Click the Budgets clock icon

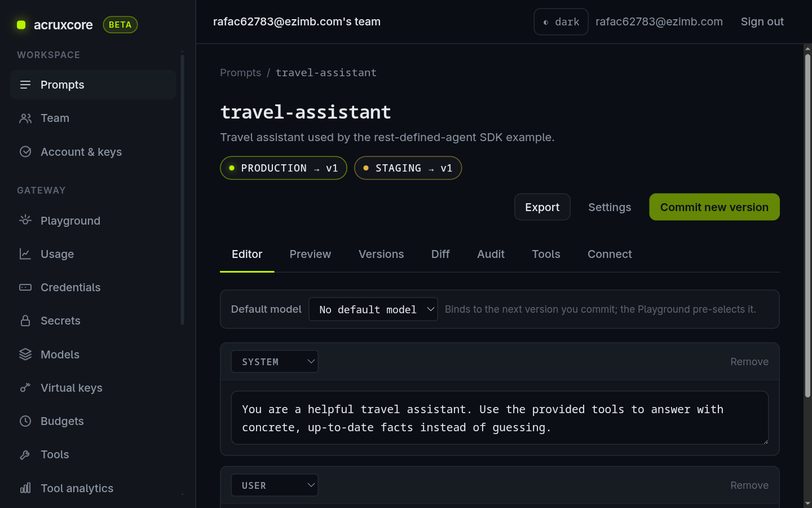(x=25, y=421)
